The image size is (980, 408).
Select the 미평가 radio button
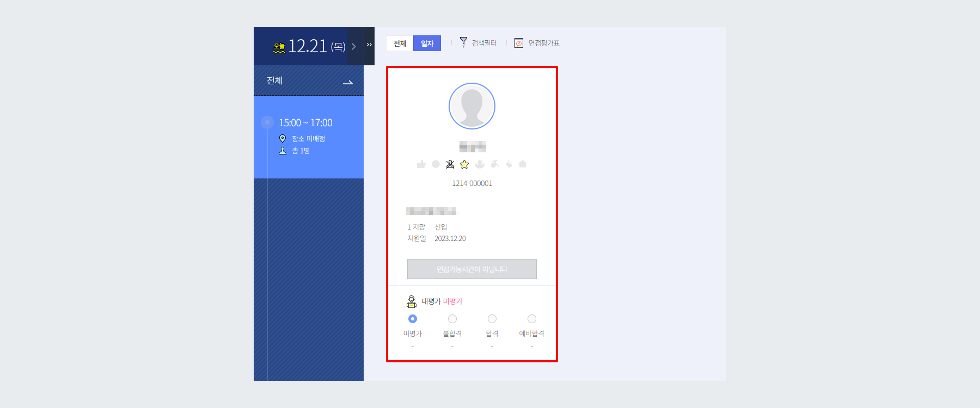point(413,319)
